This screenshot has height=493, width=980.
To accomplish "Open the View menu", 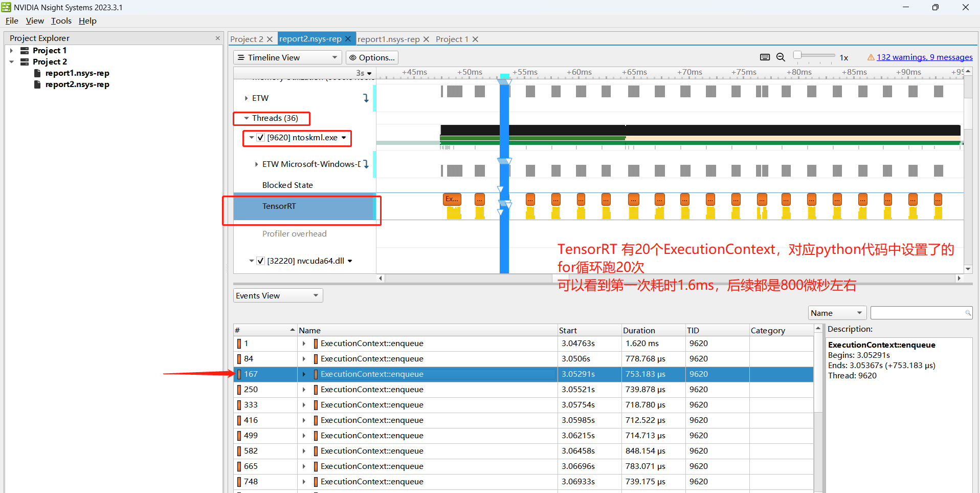I will pyautogui.click(x=35, y=21).
